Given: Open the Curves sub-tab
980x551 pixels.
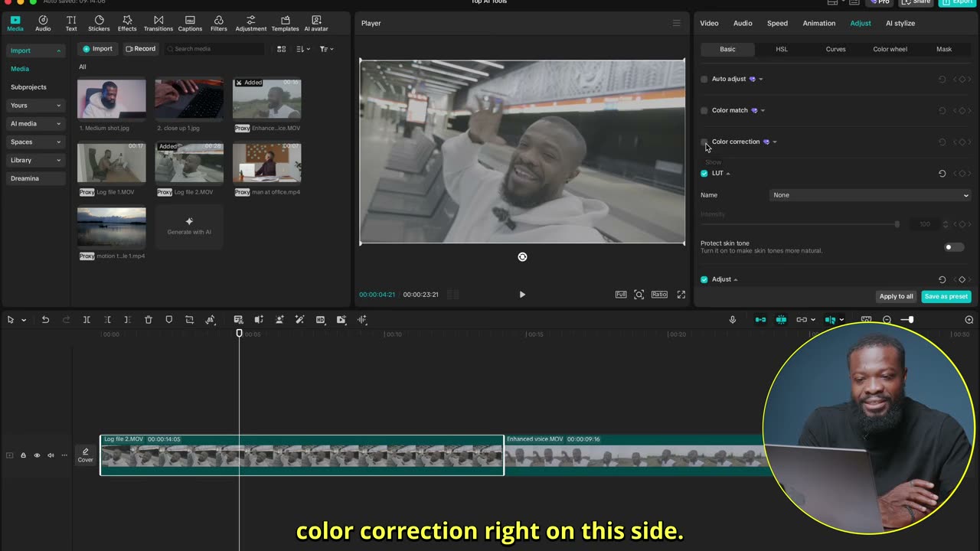Looking at the screenshot, I should [x=836, y=49].
